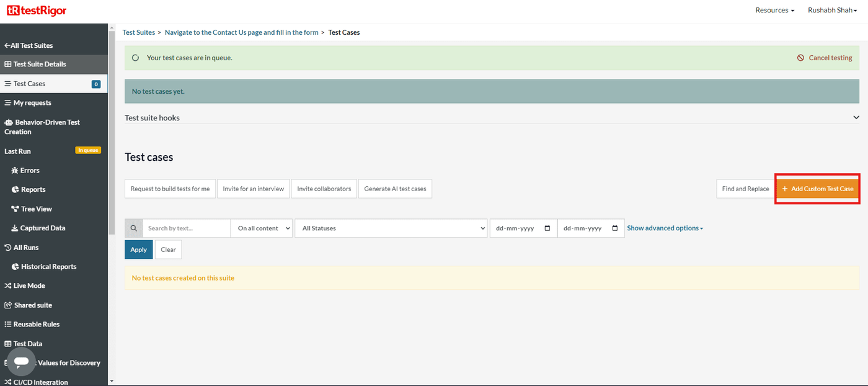The width and height of the screenshot is (868, 386).
Task: Click the Captured Data download icon
Action: [15, 228]
